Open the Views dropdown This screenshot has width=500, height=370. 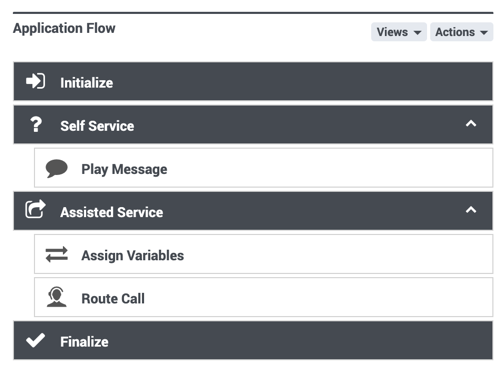coord(399,32)
